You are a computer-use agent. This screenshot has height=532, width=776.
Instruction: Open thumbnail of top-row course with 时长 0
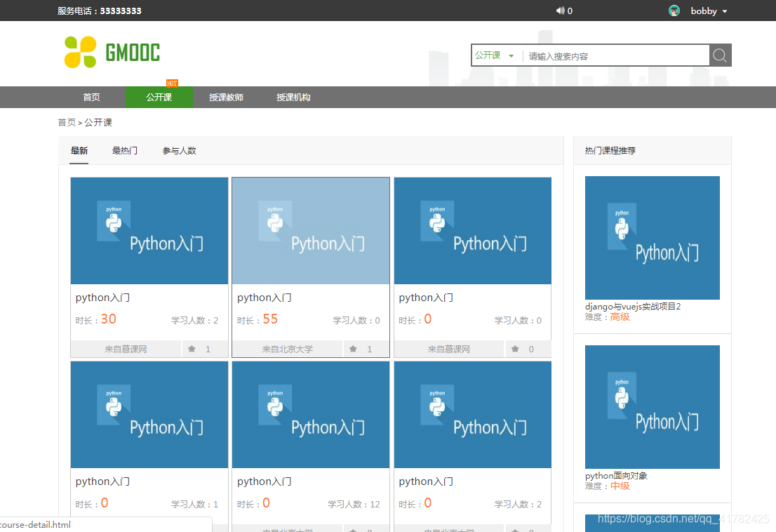[473, 231]
